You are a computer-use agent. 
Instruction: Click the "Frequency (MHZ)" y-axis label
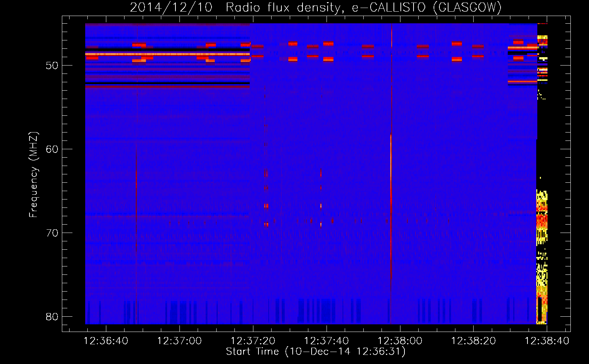click(x=33, y=175)
